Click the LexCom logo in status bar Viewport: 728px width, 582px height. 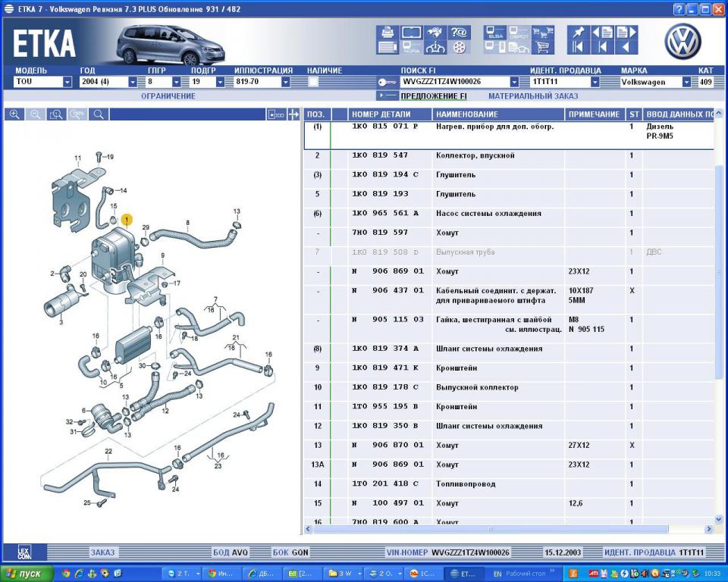click(24, 552)
